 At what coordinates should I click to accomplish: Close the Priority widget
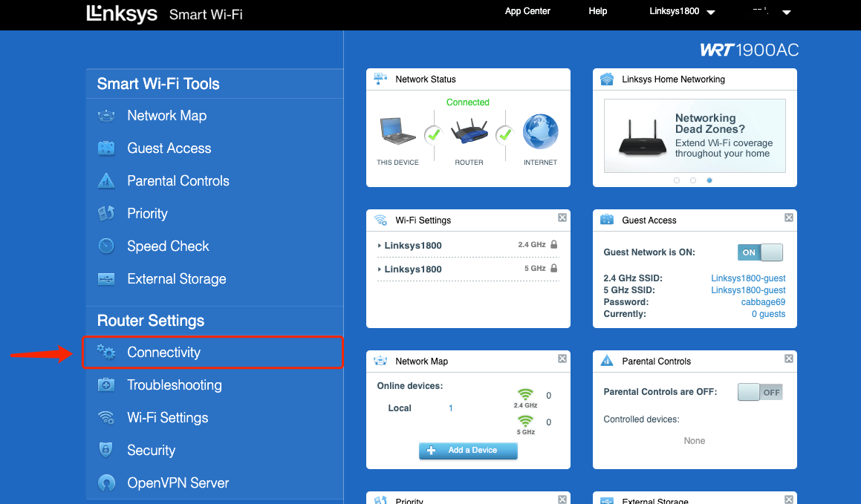tap(562, 500)
